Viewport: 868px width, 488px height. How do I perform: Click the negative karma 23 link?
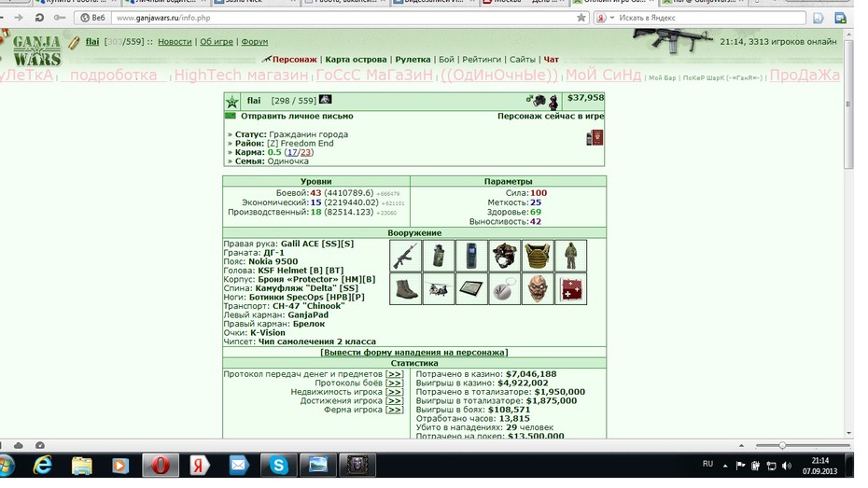(305, 152)
